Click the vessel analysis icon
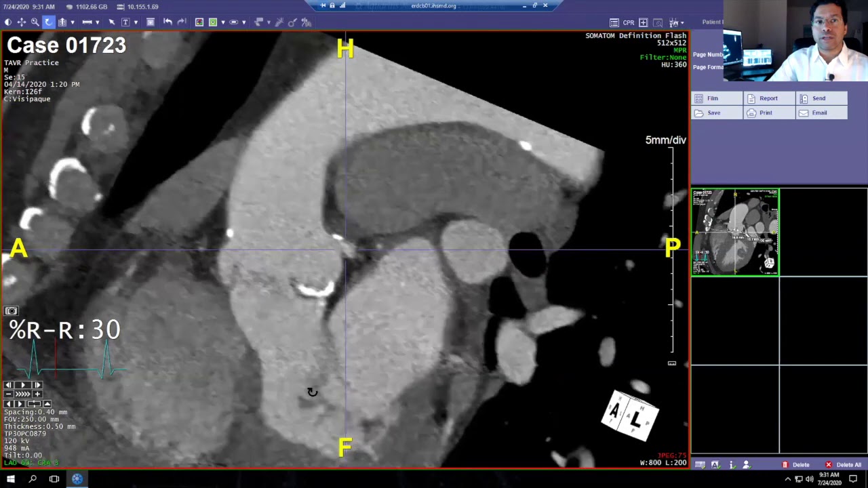 [x=279, y=22]
